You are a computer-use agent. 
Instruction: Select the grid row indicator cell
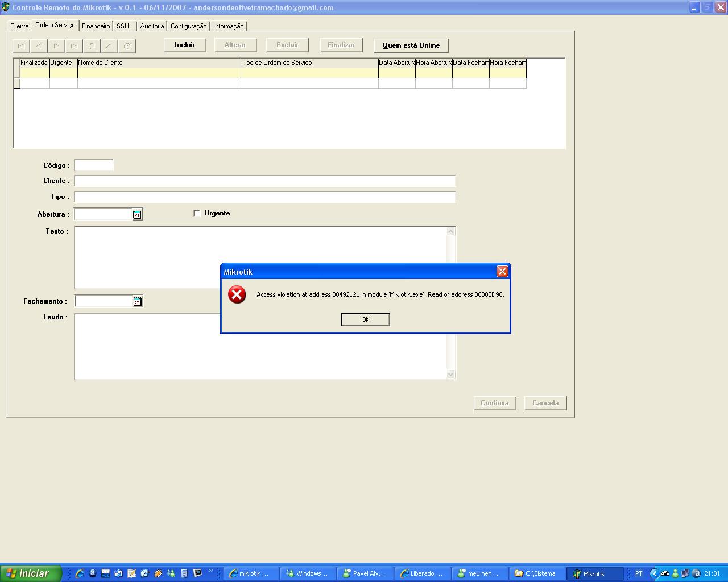(x=16, y=84)
